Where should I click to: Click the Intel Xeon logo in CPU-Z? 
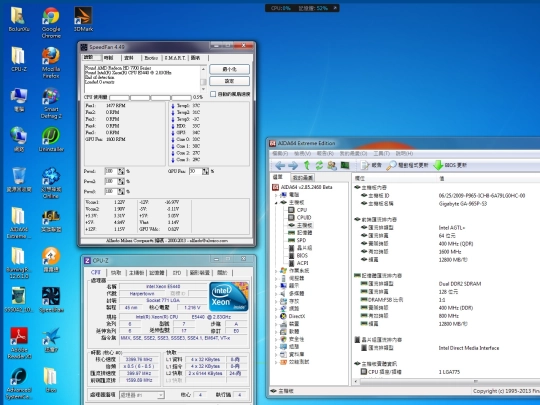[229, 297]
